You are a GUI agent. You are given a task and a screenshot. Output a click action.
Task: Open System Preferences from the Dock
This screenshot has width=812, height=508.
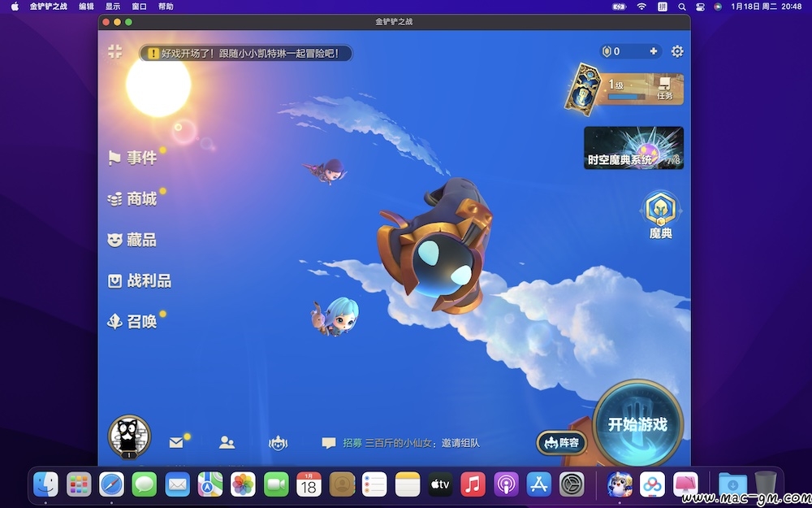tap(572, 484)
